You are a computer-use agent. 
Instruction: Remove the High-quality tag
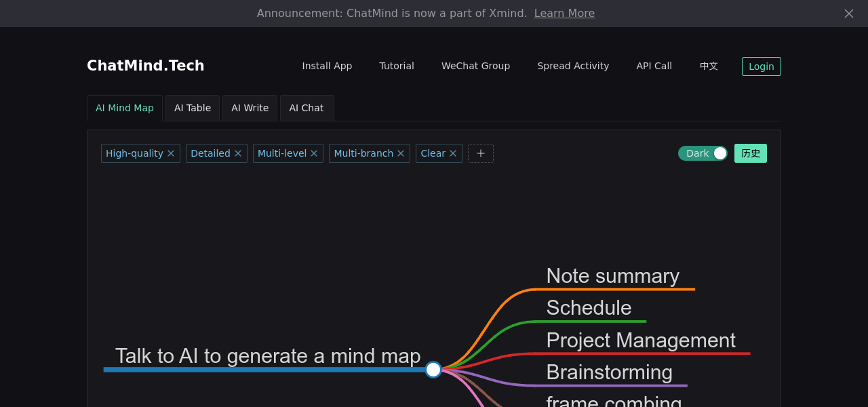pyautogui.click(x=171, y=153)
